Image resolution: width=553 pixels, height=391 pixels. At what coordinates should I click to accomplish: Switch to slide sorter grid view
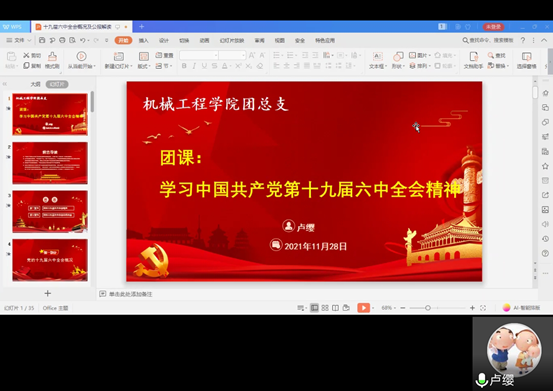(325, 308)
